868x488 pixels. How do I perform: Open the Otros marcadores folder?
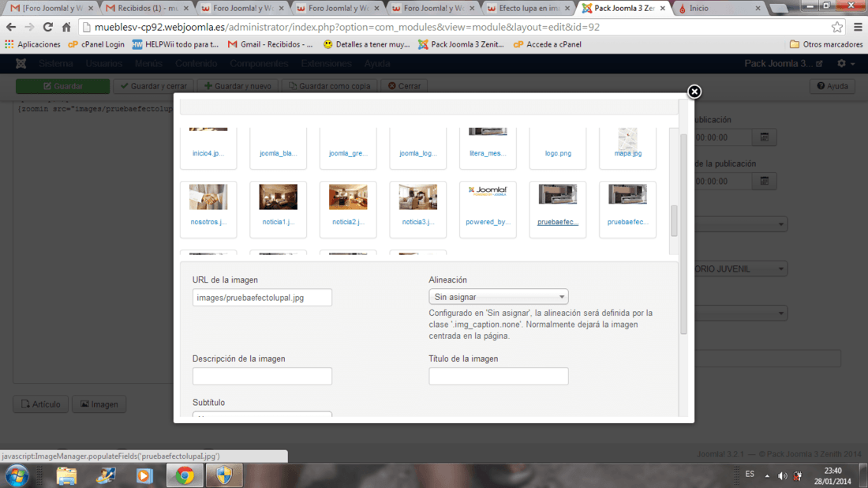click(826, 44)
